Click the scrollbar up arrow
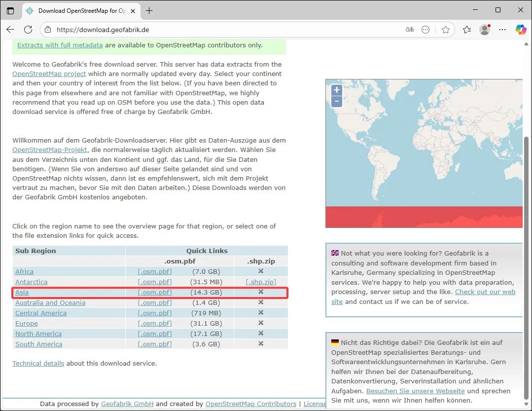532x411 pixels. coord(526,44)
